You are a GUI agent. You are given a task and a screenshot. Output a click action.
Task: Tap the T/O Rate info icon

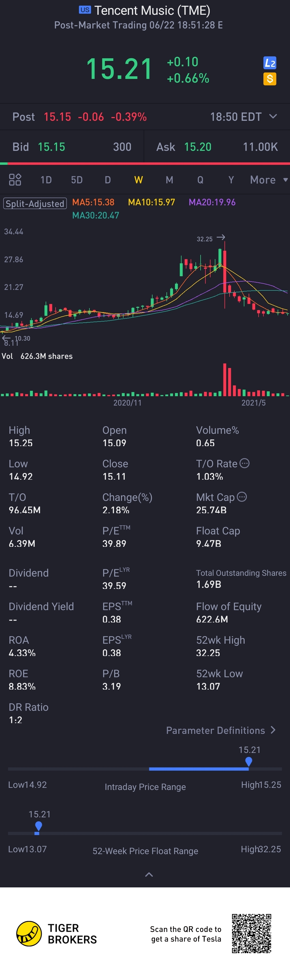pyautogui.click(x=244, y=463)
